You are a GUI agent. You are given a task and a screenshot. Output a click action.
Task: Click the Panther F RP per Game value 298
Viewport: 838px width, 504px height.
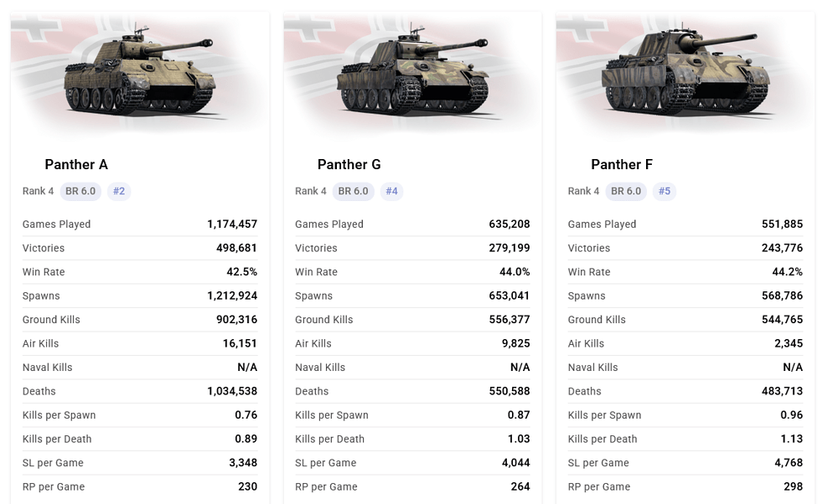pos(793,486)
